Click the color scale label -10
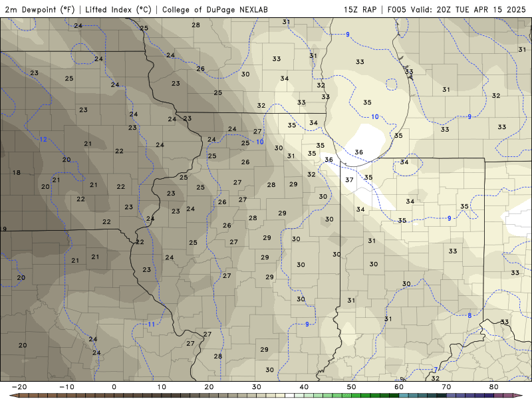The width and height of the screenshot is (532, 399). (x=66, y=387)
